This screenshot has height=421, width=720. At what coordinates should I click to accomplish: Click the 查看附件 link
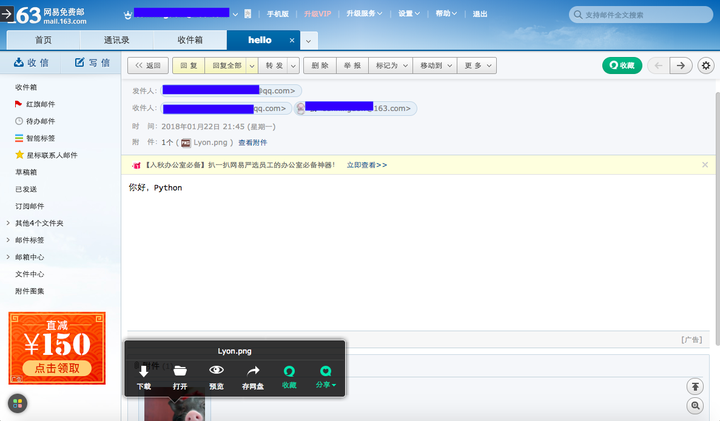point(253,143)
